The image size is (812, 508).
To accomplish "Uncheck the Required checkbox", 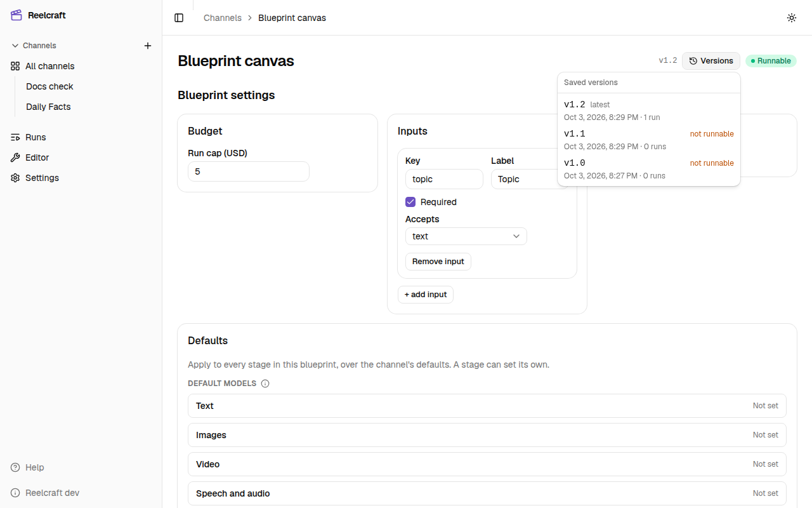I will pyautogui.click(x=410, y=202).
